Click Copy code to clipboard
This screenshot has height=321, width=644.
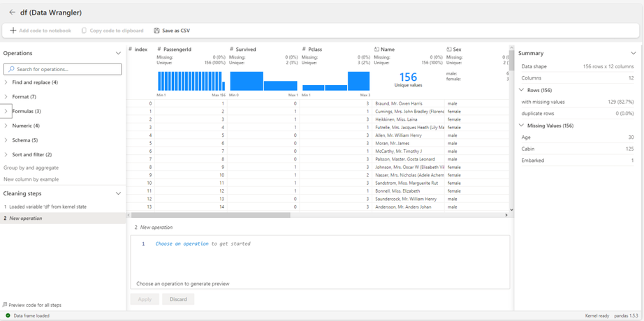[112, 31]
